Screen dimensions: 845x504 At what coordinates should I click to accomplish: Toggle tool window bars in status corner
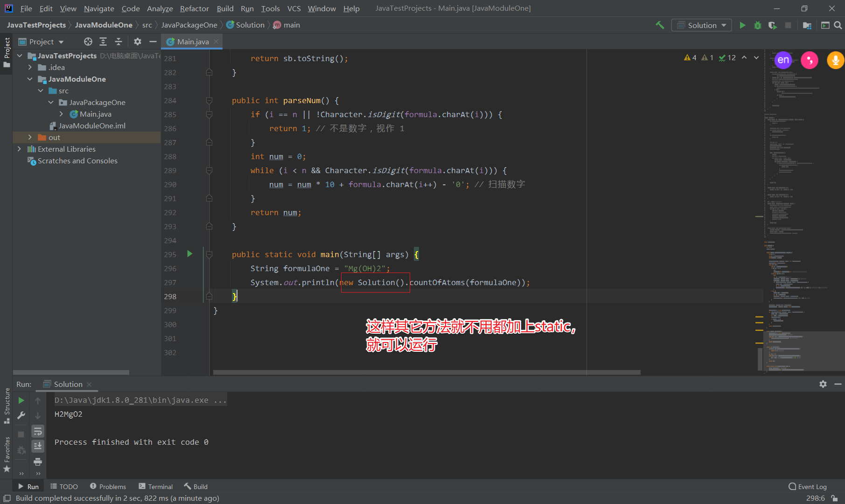[7, 498]
